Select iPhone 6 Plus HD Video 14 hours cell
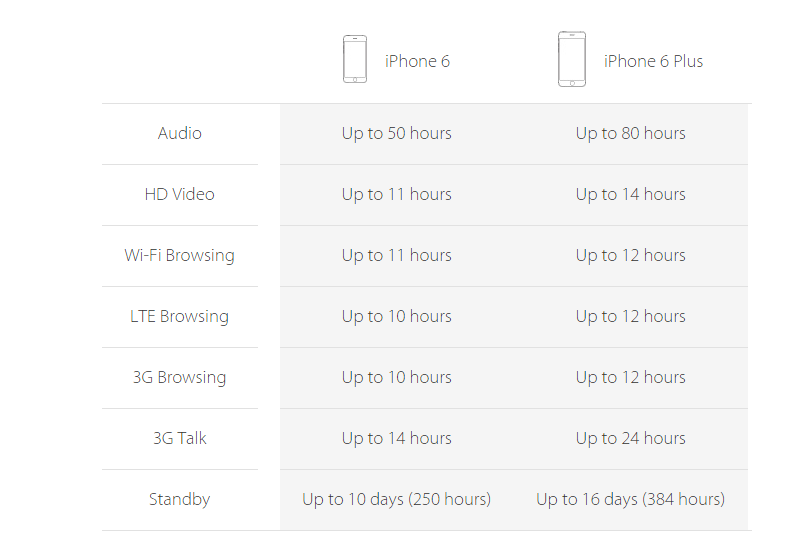 tap(631, 194)
